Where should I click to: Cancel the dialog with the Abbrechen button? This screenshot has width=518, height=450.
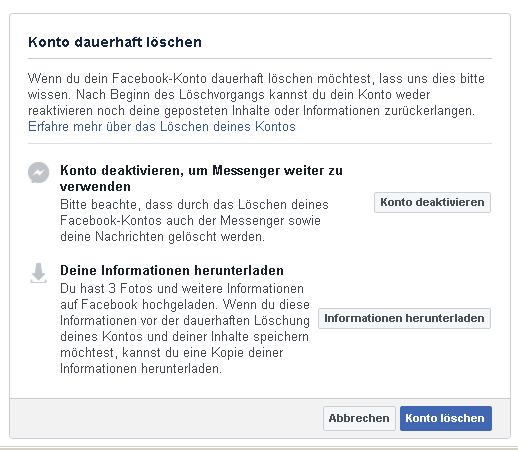(x=359, y=418)
